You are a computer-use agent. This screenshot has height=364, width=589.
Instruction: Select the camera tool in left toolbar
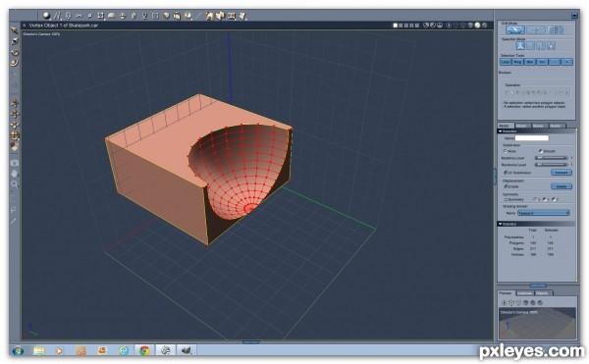click(x=15, y=163)
